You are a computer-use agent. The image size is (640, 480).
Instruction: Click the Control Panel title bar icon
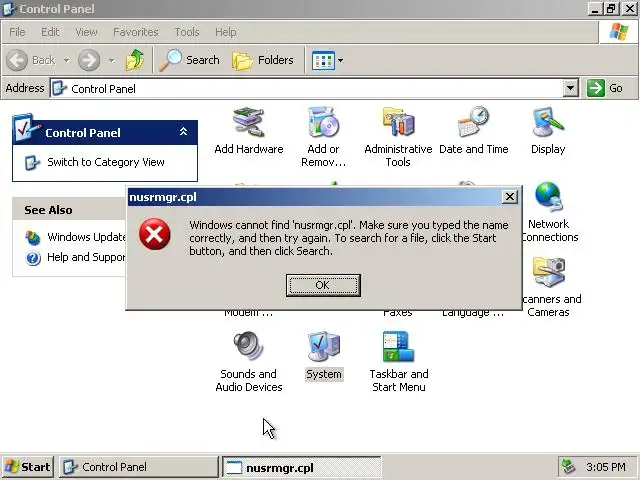click(9, 9)
